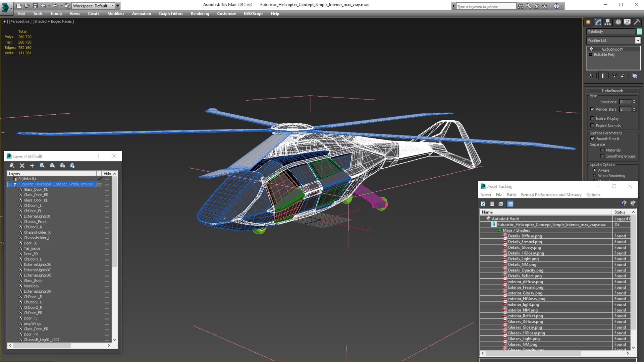Open the Motion panel tab
The width and height of the screenshot is (644, 362).
(x=618, y=22)
